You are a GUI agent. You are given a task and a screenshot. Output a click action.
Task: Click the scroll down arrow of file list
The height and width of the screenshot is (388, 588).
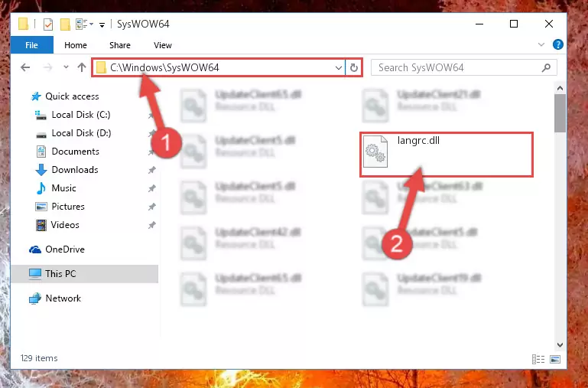click(560, 345)
